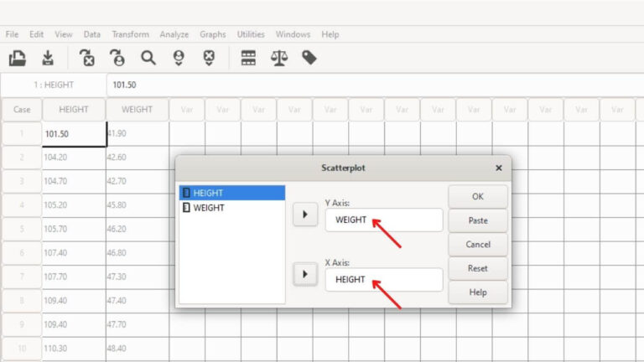Toggle the Value labels tag icon

pyautogui.click(x=309, y=58)
